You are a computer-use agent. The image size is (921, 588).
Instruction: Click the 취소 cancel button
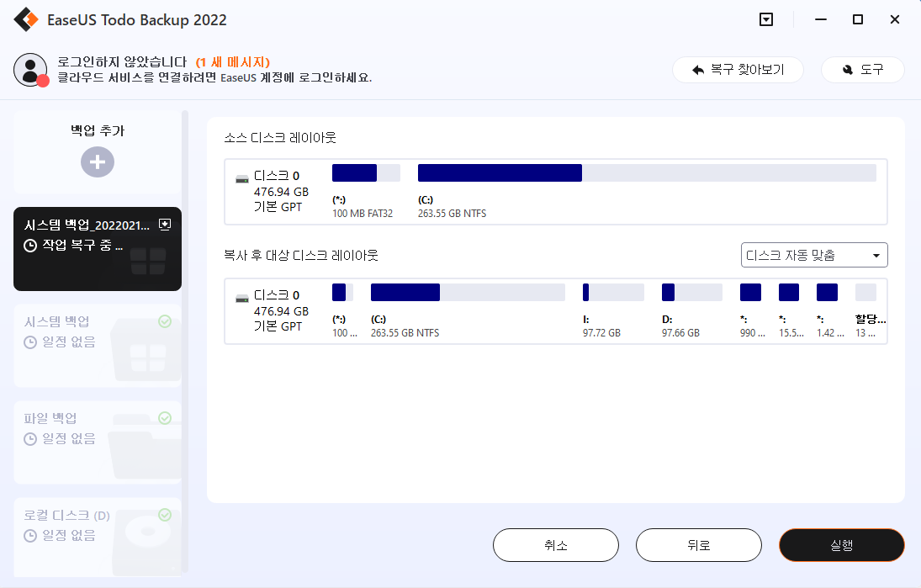556,545
